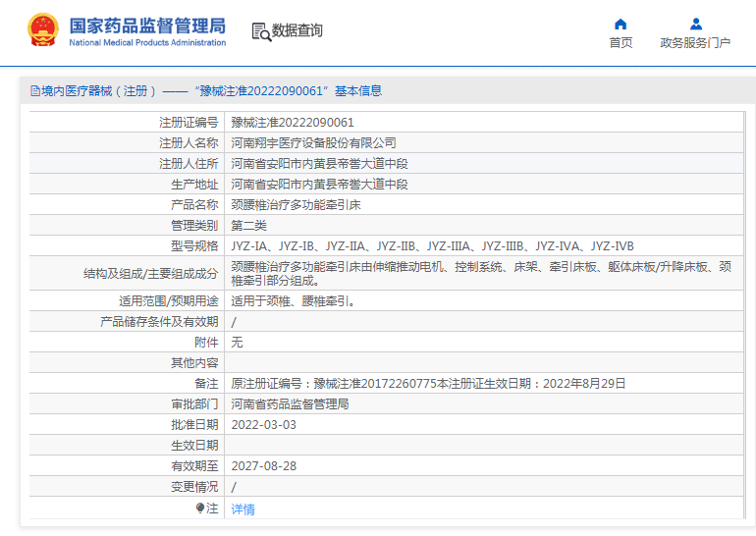Click the lightbulb icon beside 注
756x536 pixels.
click(x=200, y=509)
